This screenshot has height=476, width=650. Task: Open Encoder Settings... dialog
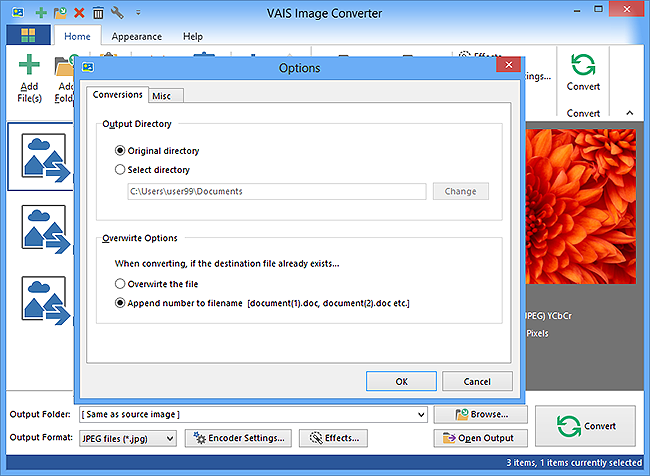(238, 438)
